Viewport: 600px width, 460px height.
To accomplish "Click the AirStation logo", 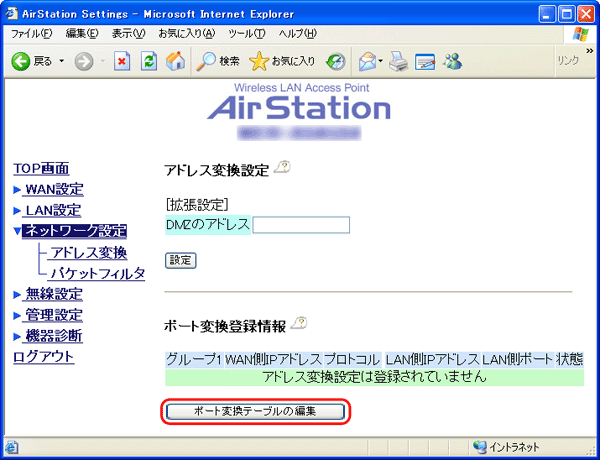I will (299, 108).
